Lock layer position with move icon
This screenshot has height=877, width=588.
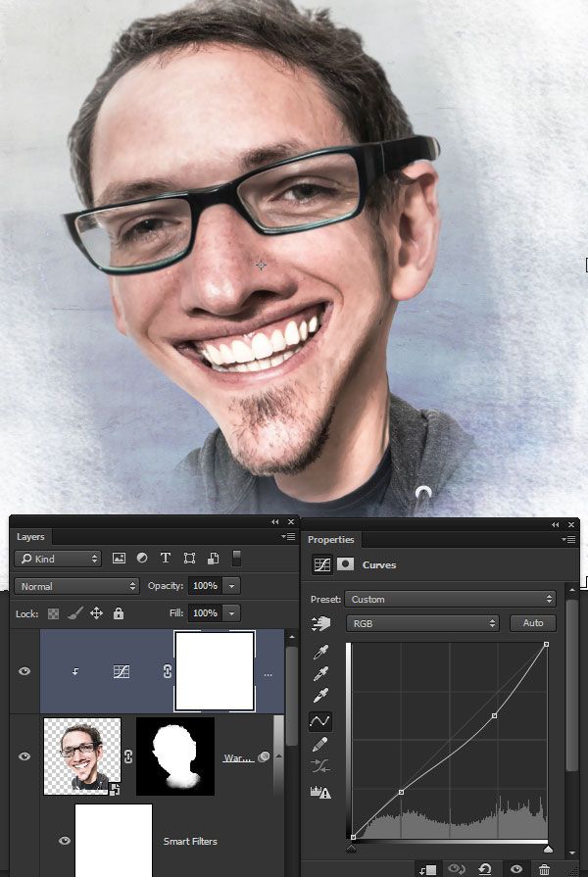point(96,613)
